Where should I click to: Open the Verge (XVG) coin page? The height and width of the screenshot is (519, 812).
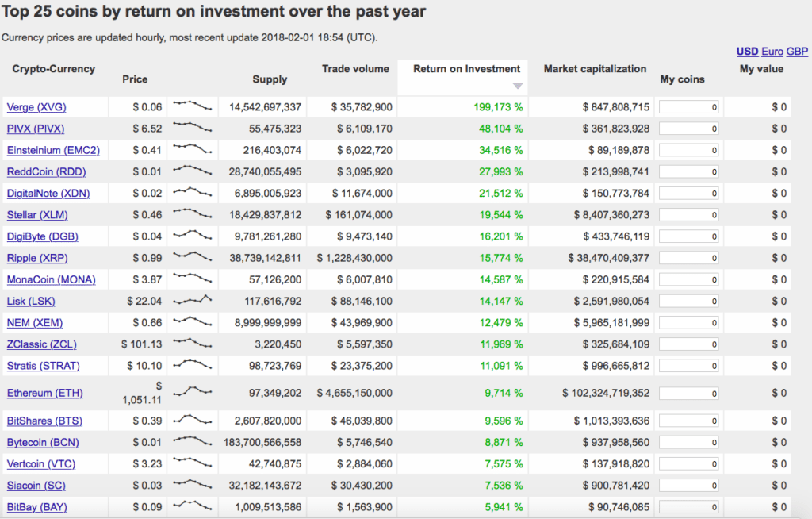(x=36, y=106)
